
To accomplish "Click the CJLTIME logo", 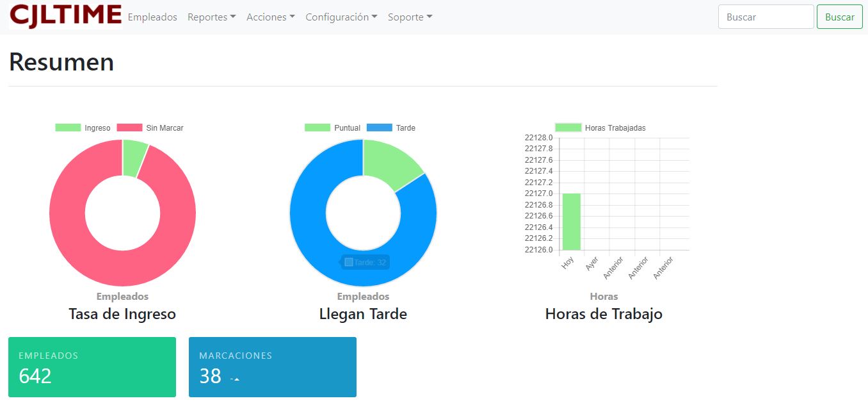I will click(65, 16).
